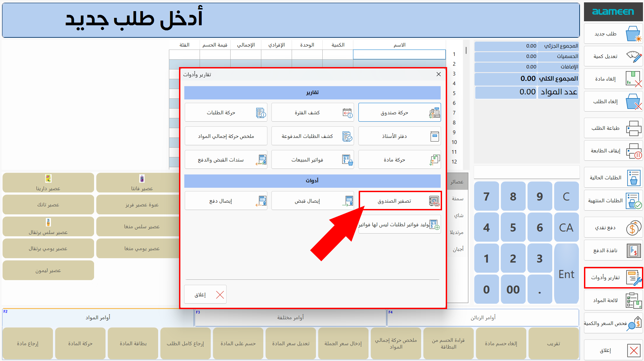This screenshot has height=361, width=644.
Task: Click receipt voucher icon (إيصال قبض)
Action: (348, 201)
